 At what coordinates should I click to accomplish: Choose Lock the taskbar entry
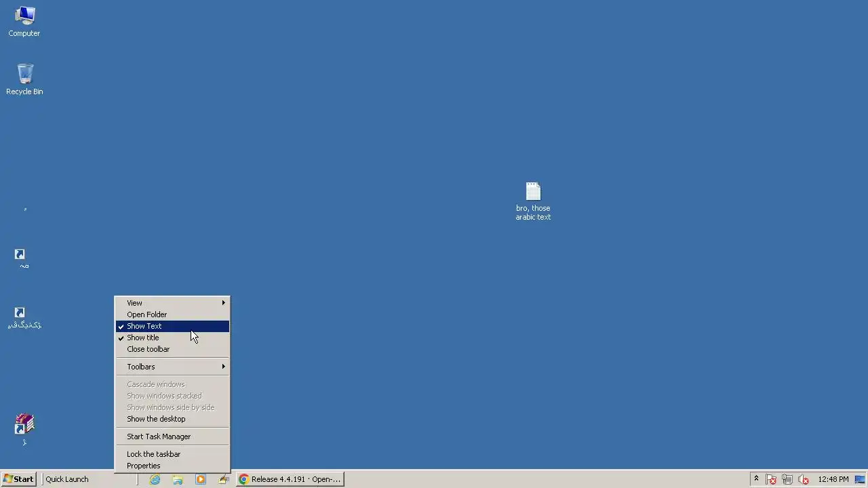pos(172,454)
